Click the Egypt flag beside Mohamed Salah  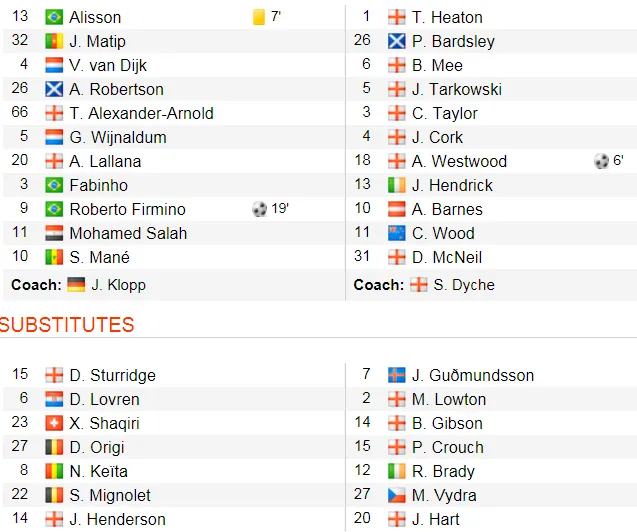54,233
